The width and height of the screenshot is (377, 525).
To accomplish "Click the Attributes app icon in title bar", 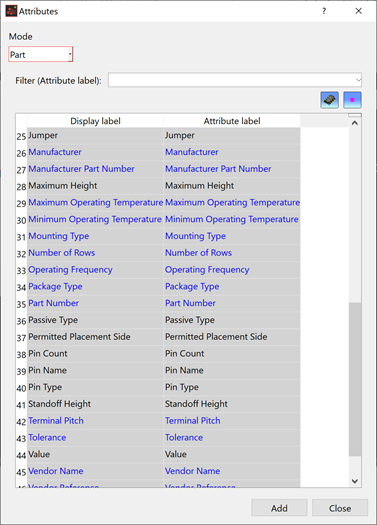I will click(x=11, y=11).
